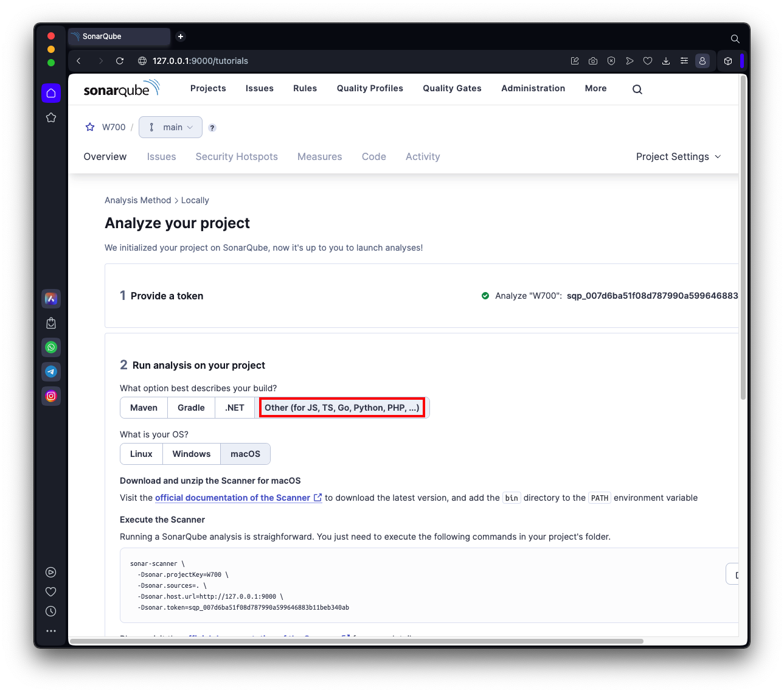Switch to the Code tab

click(x=374, y=156)
